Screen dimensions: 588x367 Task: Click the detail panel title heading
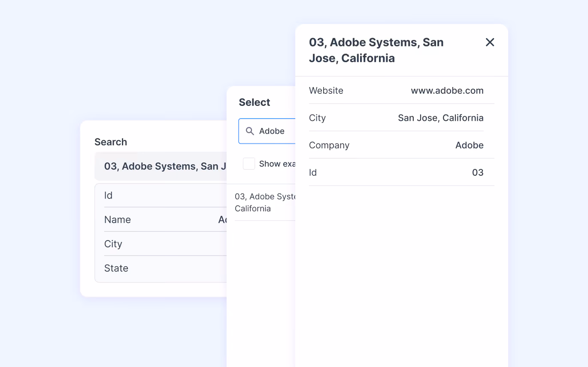click(376, 50)
